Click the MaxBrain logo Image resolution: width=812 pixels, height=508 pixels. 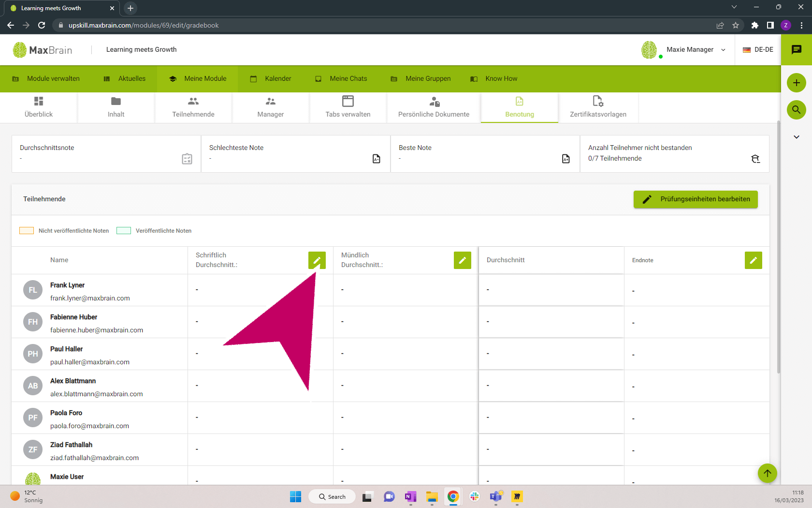pos(43,50)
